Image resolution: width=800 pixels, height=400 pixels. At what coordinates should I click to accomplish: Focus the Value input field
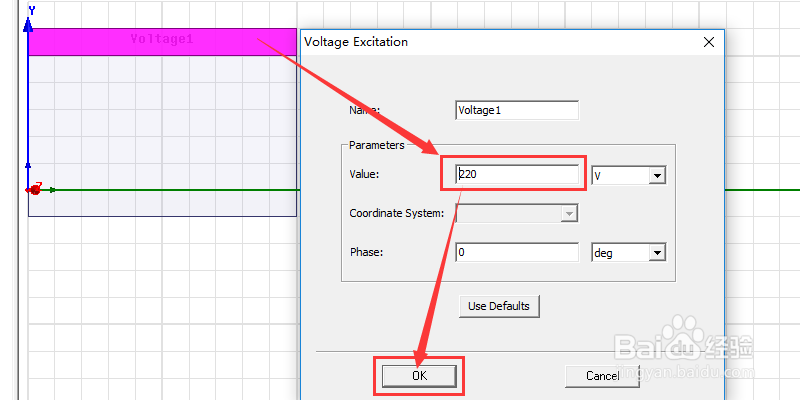click(517, 174)
